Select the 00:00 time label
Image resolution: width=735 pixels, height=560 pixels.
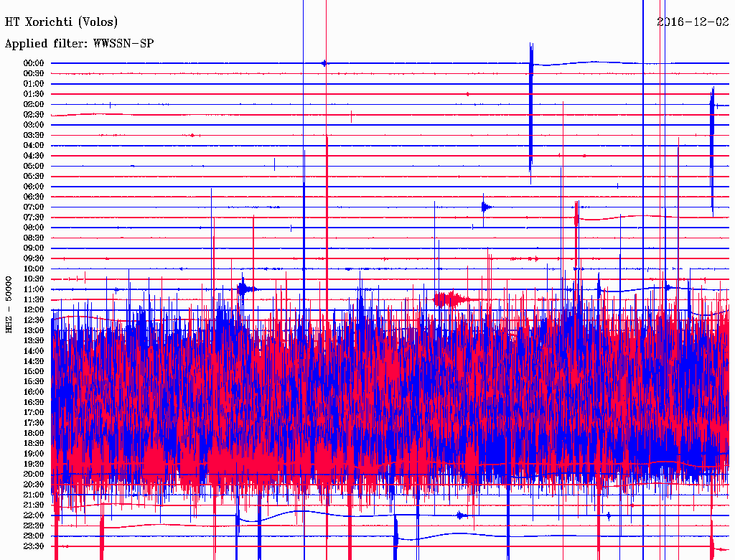[34, 63]
